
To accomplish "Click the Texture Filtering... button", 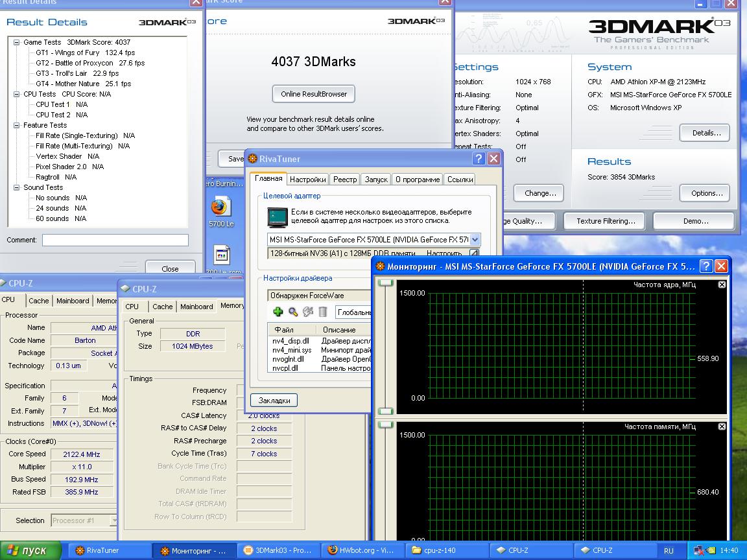I will pyautogui.click(x=606, y=221).
